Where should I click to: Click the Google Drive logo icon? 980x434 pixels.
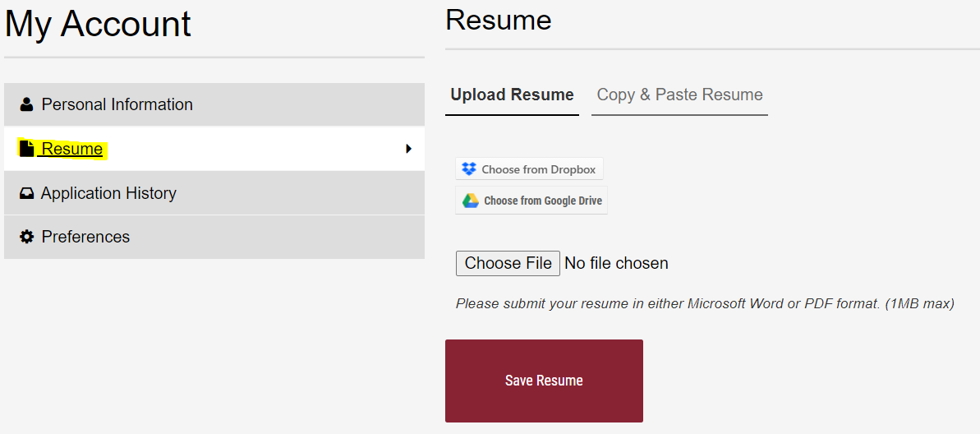[470, 201]
